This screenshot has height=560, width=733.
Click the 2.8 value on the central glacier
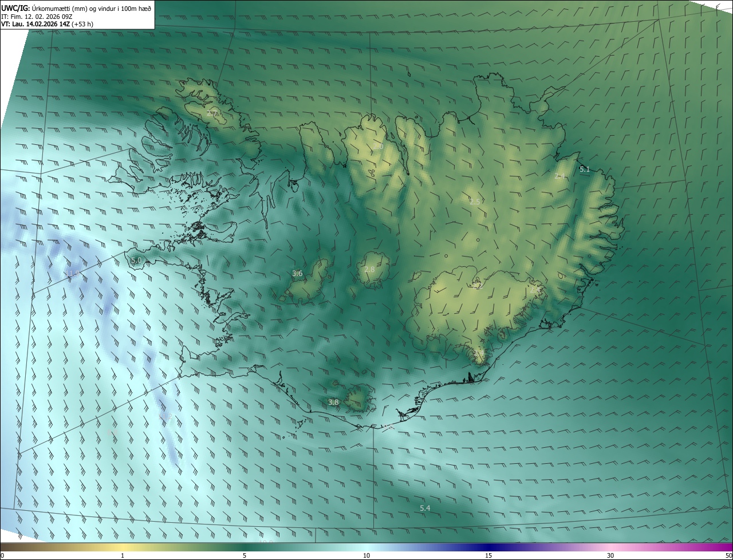tap(369, 269)
